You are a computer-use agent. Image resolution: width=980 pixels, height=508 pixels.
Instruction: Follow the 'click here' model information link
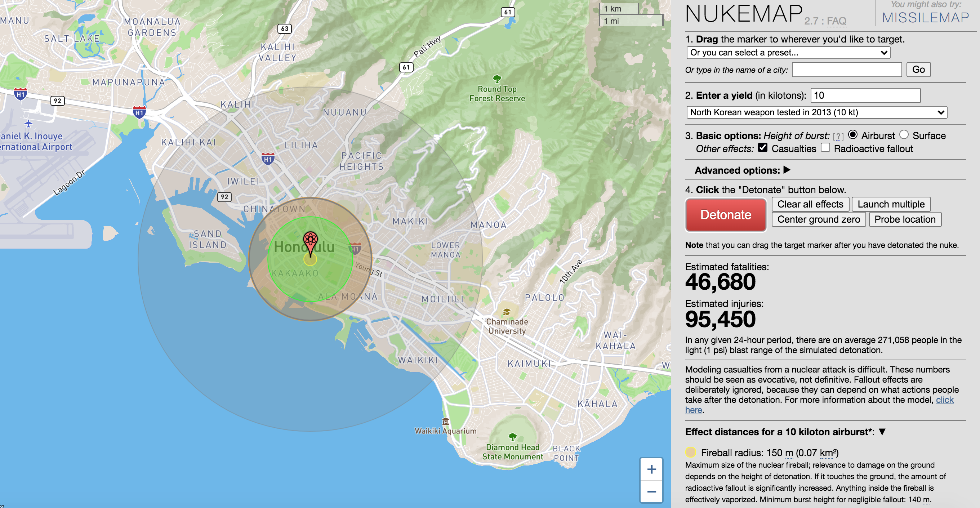(819, 405)
